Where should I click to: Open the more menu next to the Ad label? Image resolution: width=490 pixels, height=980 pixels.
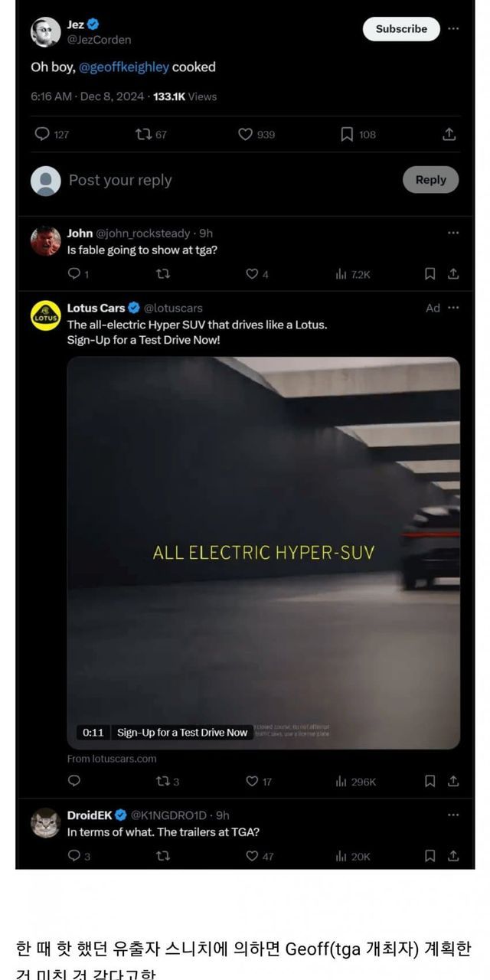point(453,308)
